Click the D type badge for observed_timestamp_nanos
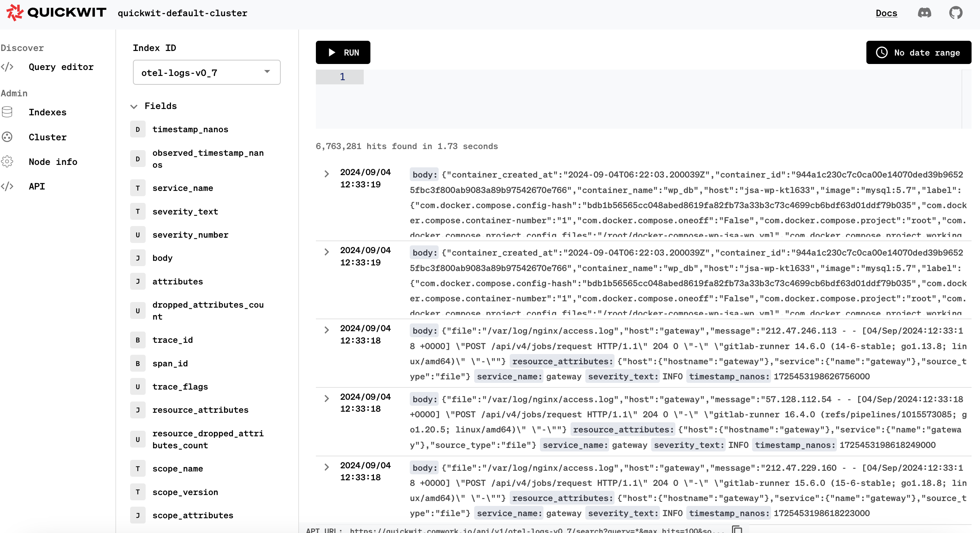 (x=138, y=159)
